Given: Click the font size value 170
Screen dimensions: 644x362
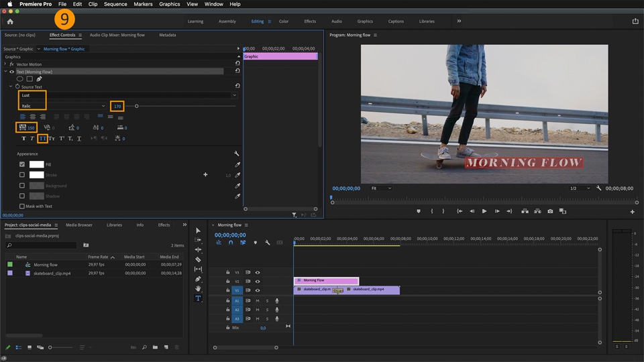Looking at the screenshot, I should pyautogui.click(x=117, y=107).
